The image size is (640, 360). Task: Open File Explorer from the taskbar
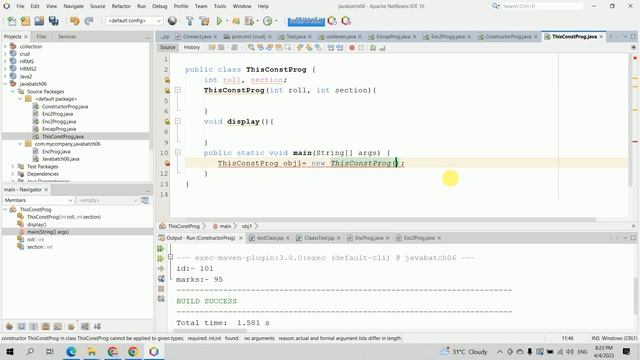pyautogui.click(x=92, y=351)
